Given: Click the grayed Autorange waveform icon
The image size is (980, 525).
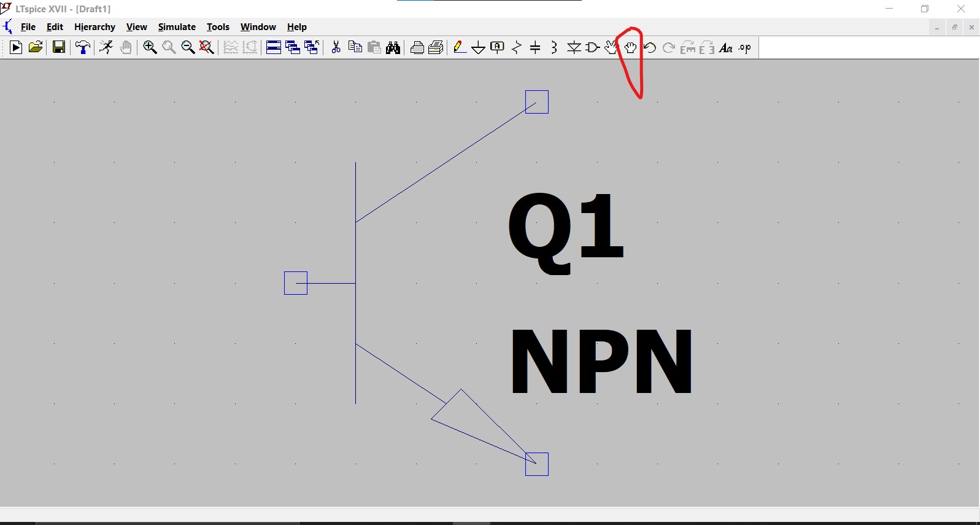Looking at the screenshot, I should pos(231,48).
